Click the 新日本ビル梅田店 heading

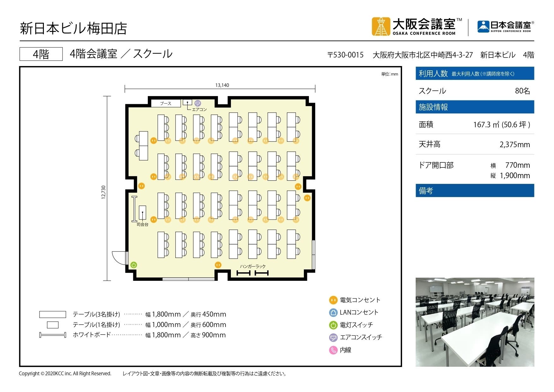click(73, 28)
